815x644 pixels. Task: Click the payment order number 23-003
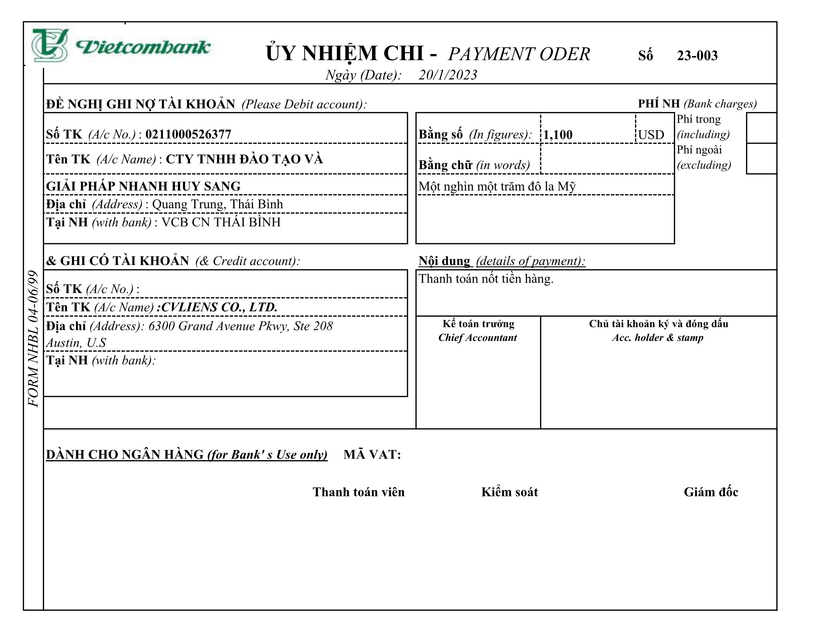pyautogui.click(x=697, y=55)
